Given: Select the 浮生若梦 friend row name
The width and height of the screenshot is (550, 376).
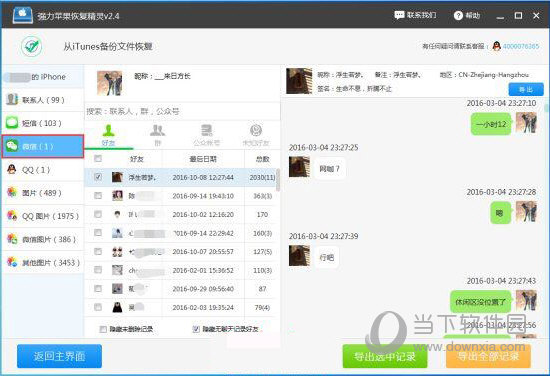Looking at the screenshot, I should pyautogui.click(x=142, y=177).
